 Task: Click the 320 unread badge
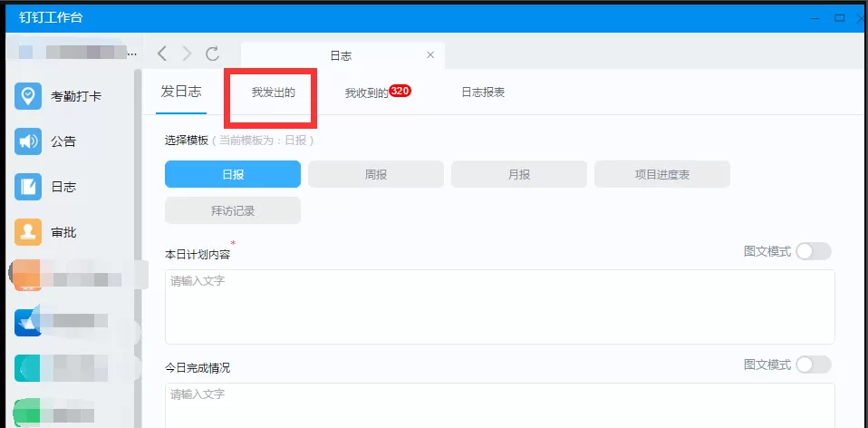point(400,91)
